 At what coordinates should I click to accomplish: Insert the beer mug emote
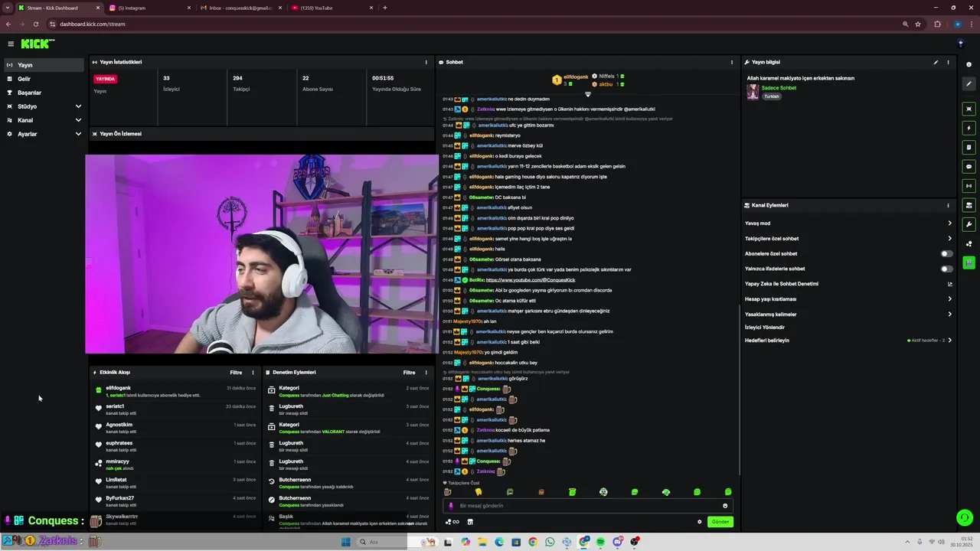click(448, 492)
